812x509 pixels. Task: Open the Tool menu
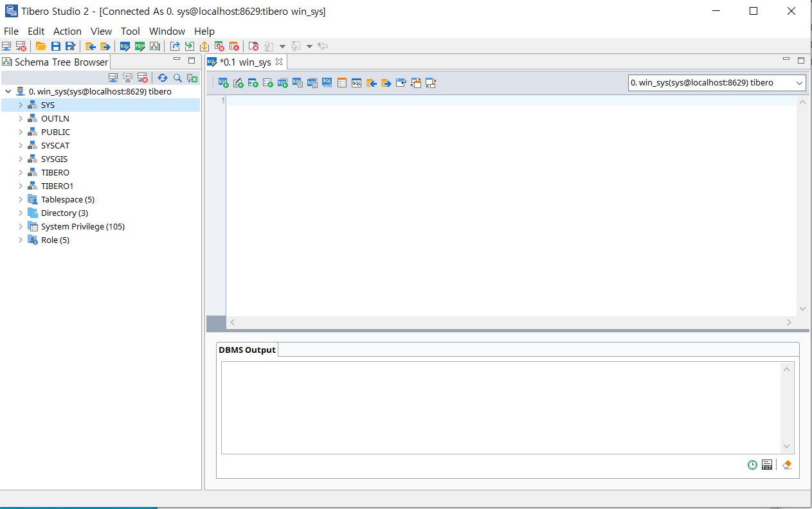(131, 31)
